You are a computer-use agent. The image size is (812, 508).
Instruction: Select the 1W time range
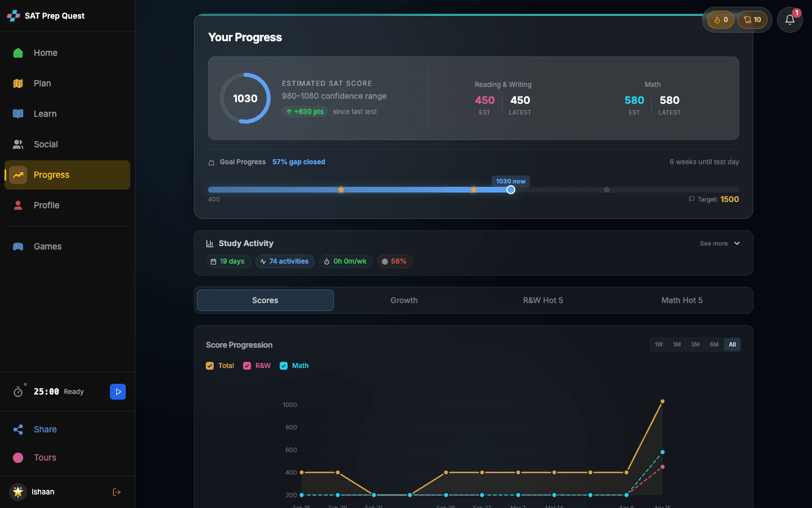(x=659, y=344)
